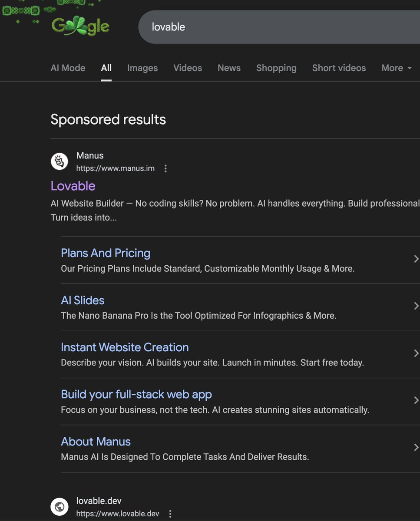Open Plans And Pricing sitelink
420x521 pixels.
tap(106, 253)
